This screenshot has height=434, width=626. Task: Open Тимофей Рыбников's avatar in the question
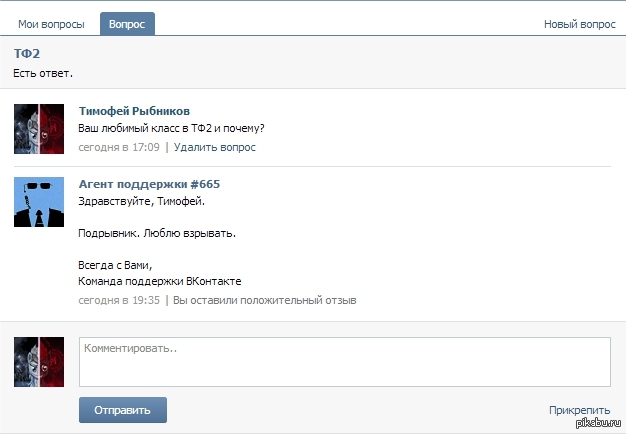39,129
